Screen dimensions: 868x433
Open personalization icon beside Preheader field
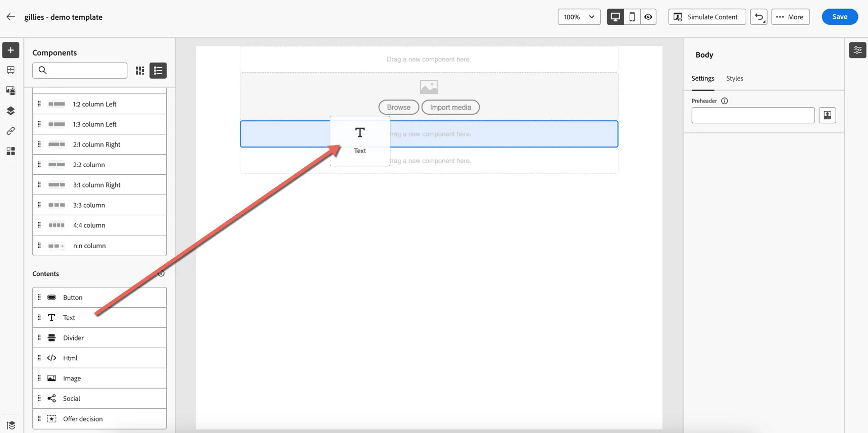[x=827, y=115]
